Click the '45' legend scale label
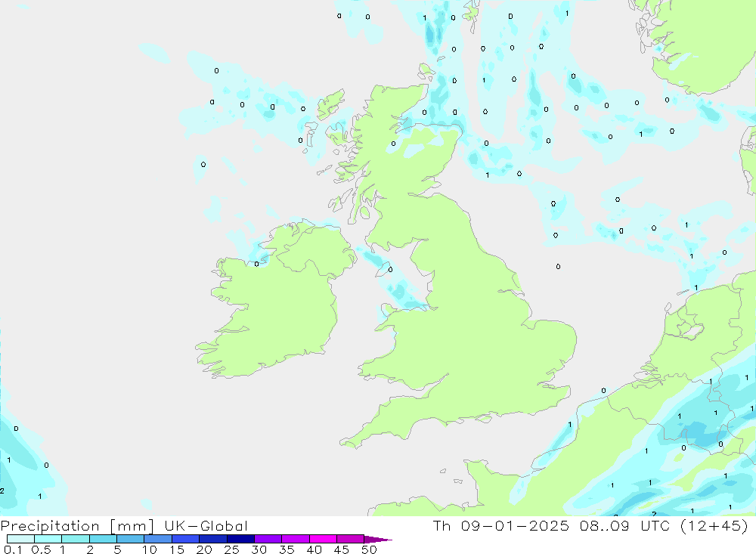The height and width of the screenshot is (554, 756). click(x=342, y=549)
